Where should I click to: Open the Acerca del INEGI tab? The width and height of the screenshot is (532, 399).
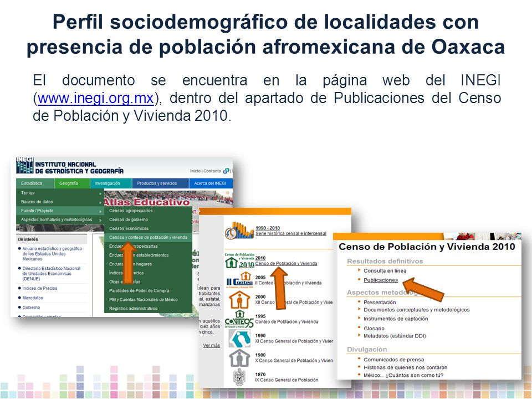[210, 183]
